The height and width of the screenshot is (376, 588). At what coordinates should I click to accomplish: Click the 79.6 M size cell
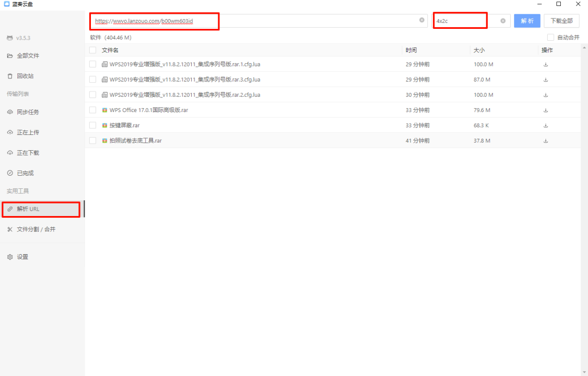click(x=482, y=110)
